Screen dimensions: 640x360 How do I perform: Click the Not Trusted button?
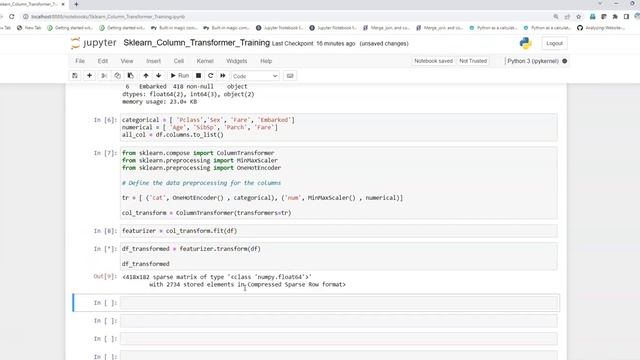point(473,61)
